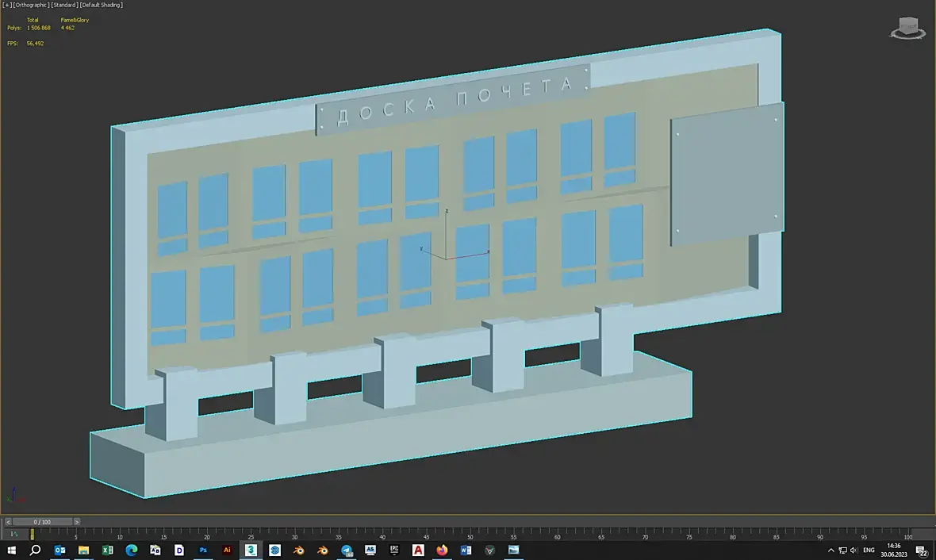Launch Microsoft Edge from the taskbar

(x=132, y=550)
